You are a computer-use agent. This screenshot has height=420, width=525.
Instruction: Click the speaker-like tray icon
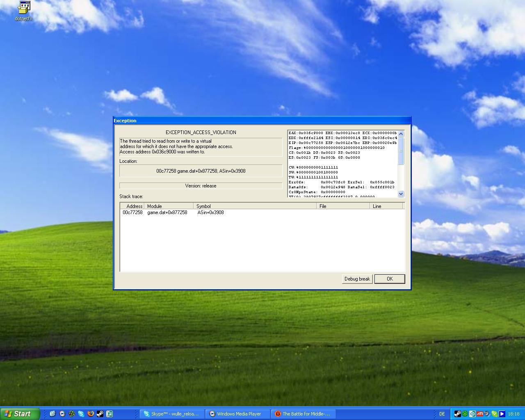[487, 414]
